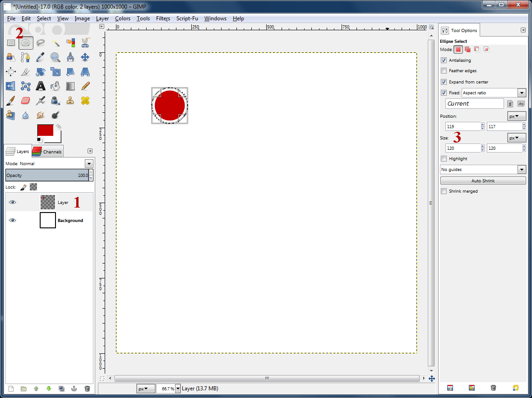Select the Paintbrush tool

click(11, 101)
